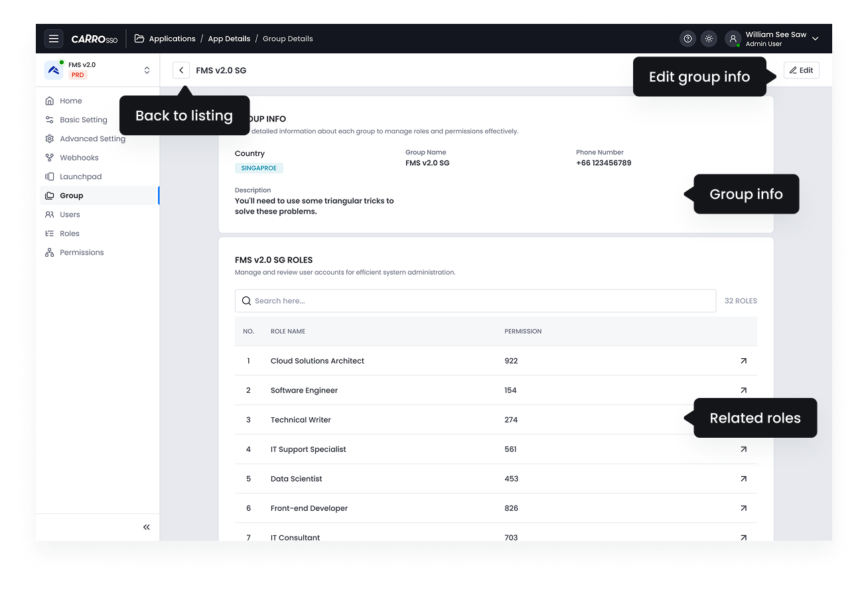
Task: Open IT Support Specialist role arrow icon
Action: 743,449
